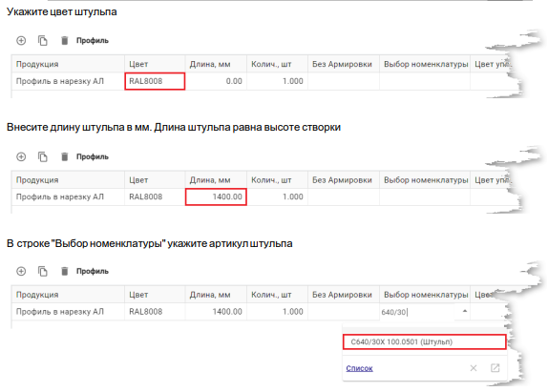Image resolution: width=548 pixels, height=392 pixels.
Task: Click the trash icon in second Профиль toolbar
Action: pos(64,156)
